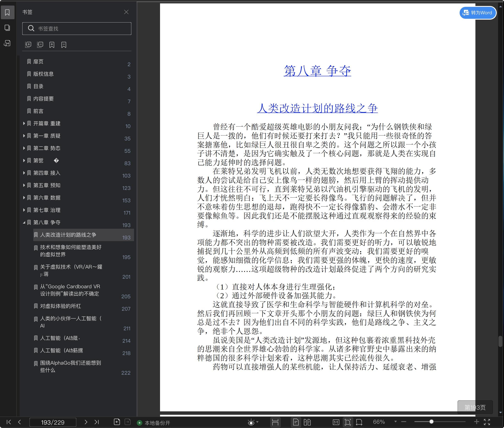Open the 扉页 bookmark
The width and height of the screenshot is (504, 428).
tap(38, 62)
